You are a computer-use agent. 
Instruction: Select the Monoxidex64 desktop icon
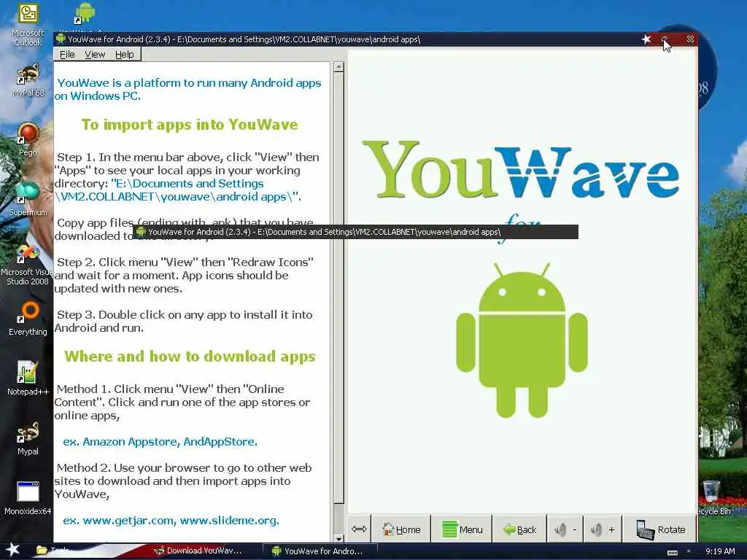coord(28,498)
